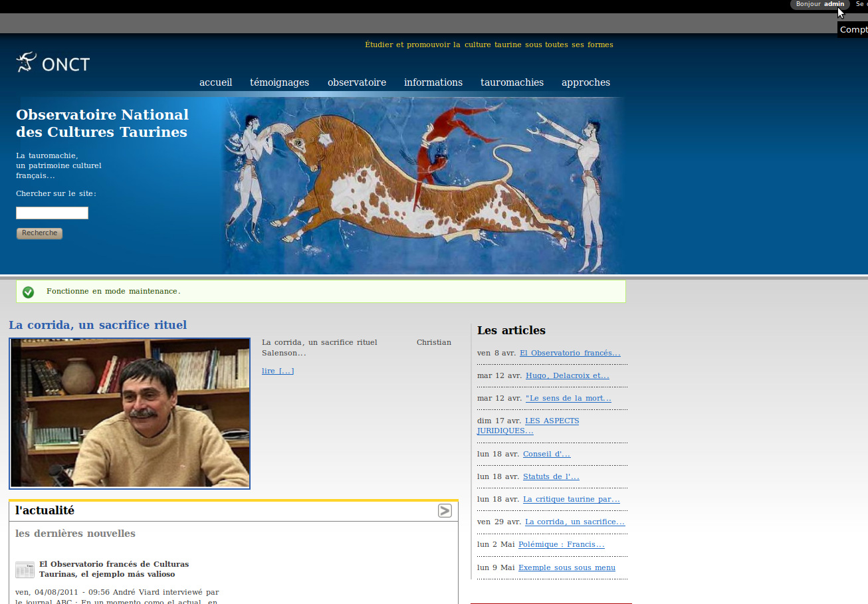The height and width of the screenshot is (604, 868).
Task: Open article Hugo, Delacroix et...
Action: coord(567,375)
